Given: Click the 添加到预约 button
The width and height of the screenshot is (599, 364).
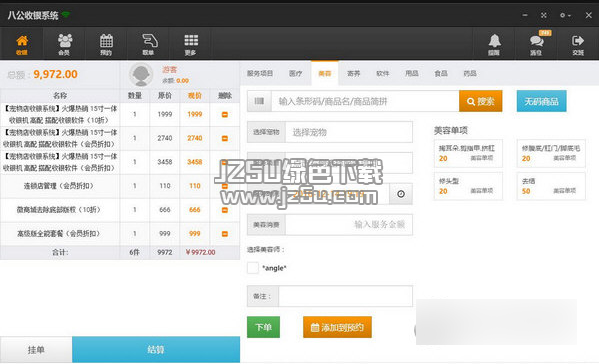Looking at the screenshot, I should (337, 327).
